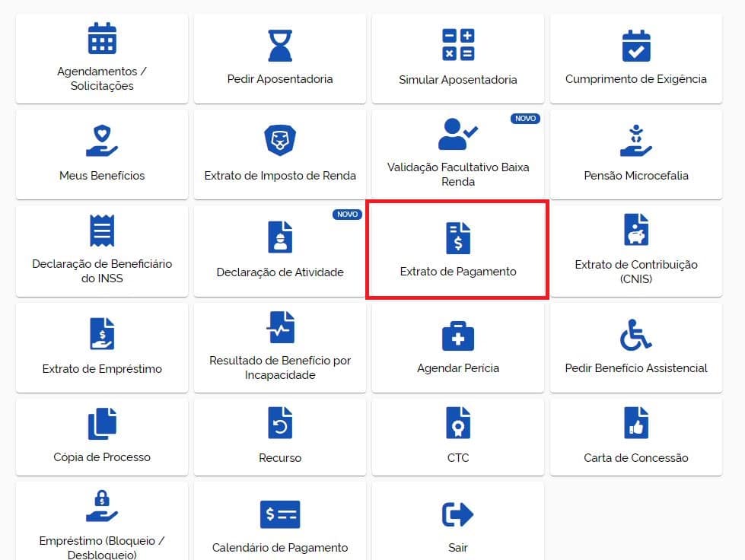Select Extrato de Imposto de Renda label

pos(280,175)
